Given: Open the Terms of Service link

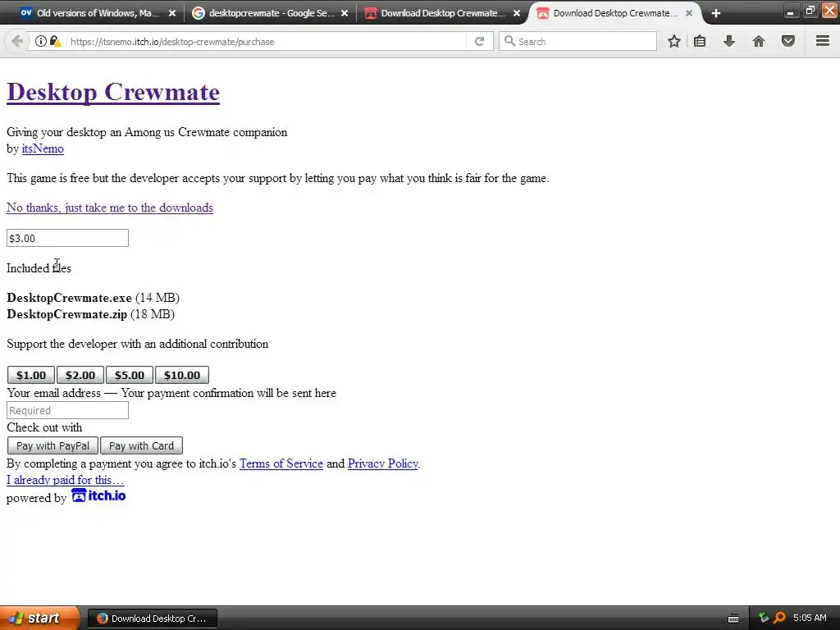Looking at the screenshot, I should click(x=281, y=463).
